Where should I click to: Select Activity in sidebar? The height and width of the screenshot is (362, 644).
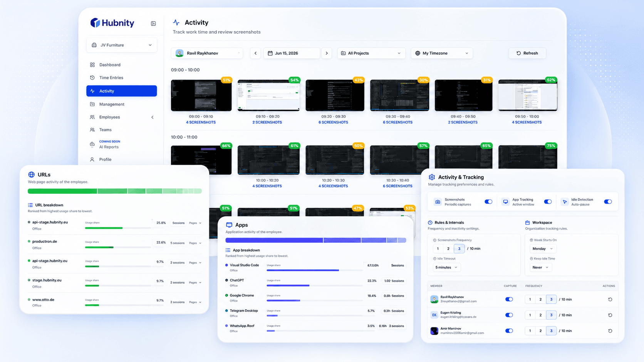(x=122, y=91)
